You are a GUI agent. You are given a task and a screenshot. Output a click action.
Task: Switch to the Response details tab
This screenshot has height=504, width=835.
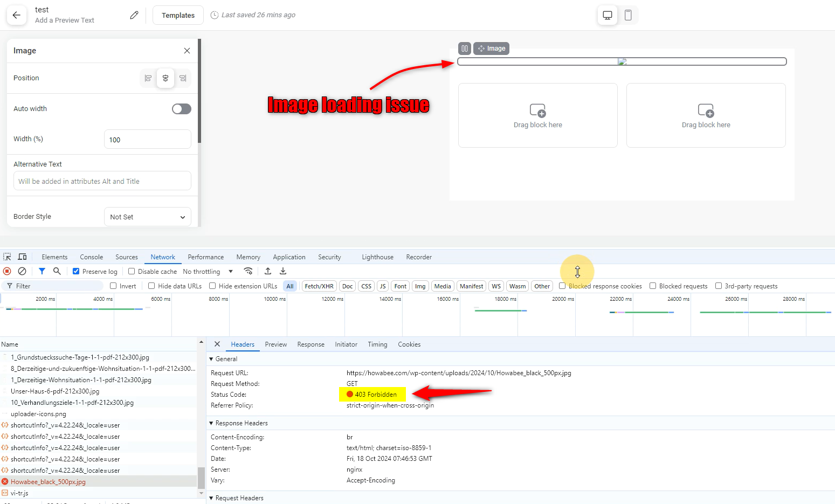pyautogui.click(x=311, y=344)
